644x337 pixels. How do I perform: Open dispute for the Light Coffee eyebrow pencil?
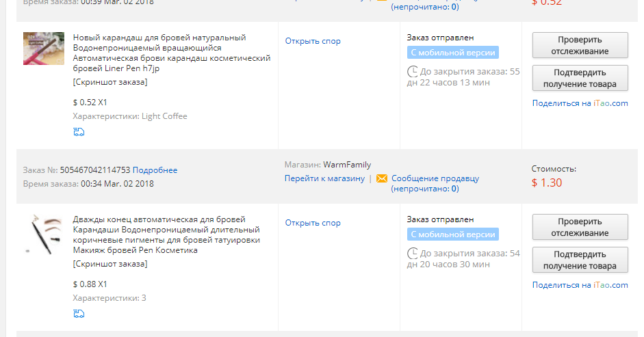[313, 41]
